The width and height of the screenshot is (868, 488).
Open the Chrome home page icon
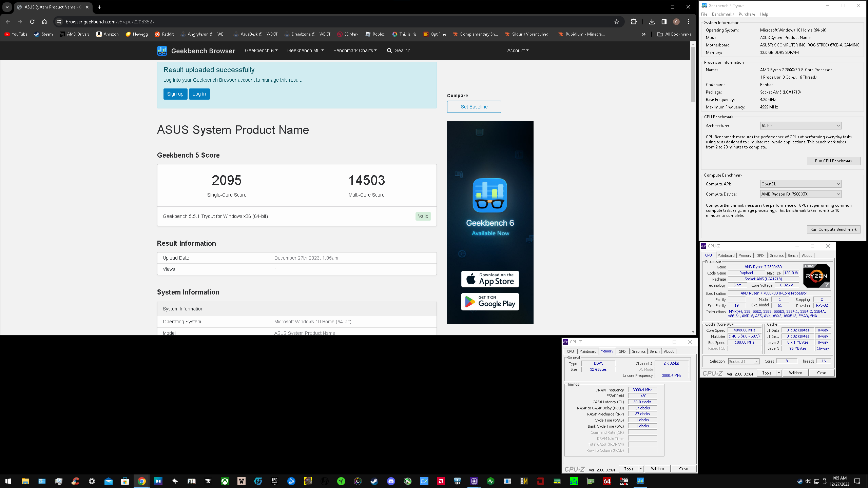pos(44,22)
